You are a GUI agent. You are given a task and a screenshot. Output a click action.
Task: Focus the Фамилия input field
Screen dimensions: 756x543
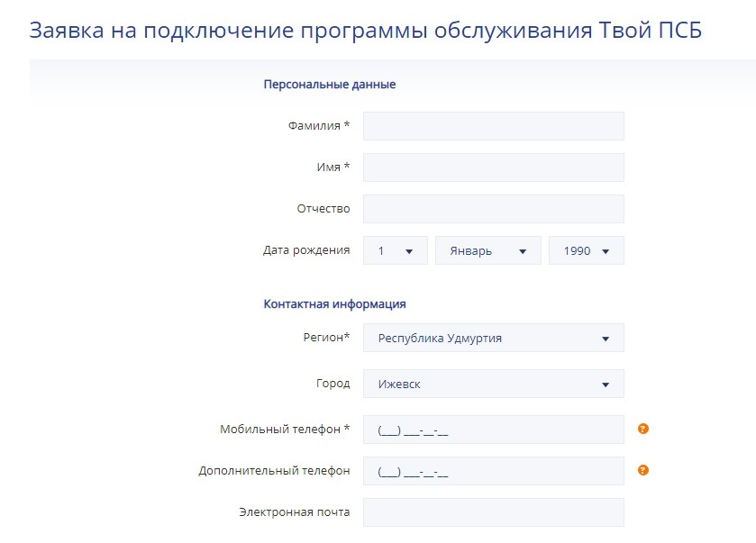(x=493, y=126)
